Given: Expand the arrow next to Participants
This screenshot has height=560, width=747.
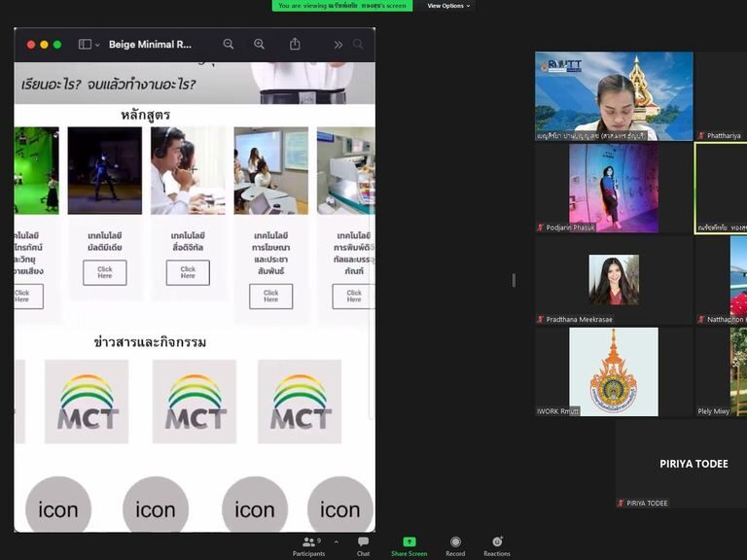Looking at the screenshot, I should pos(337,542).
